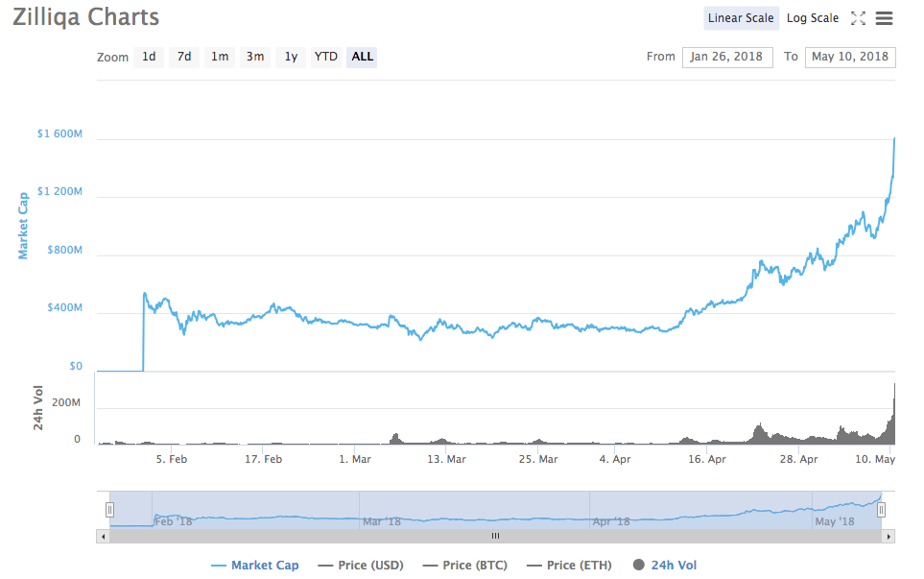
Task: Edit the From date field
Action: pos(727,58)
